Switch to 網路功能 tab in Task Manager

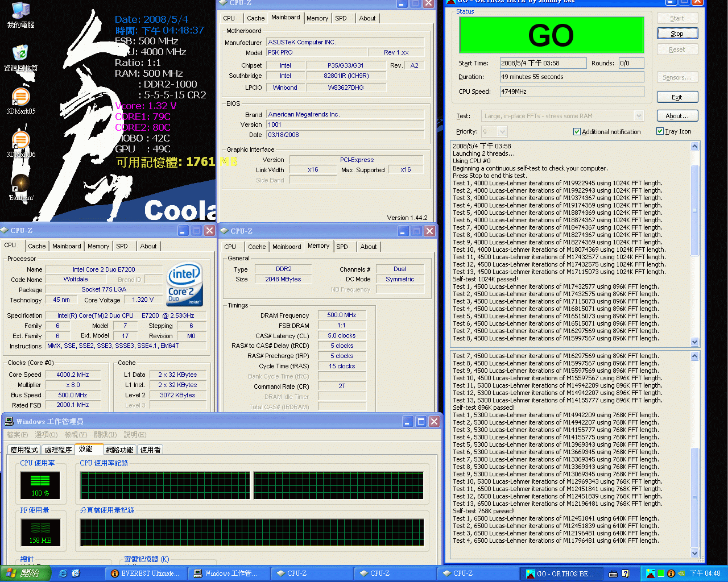click(x=120, y=450)
